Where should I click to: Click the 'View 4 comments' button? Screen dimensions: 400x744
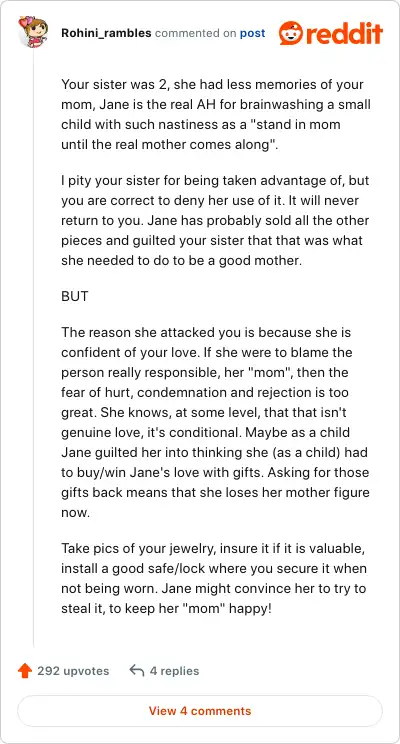coord(200,711)
